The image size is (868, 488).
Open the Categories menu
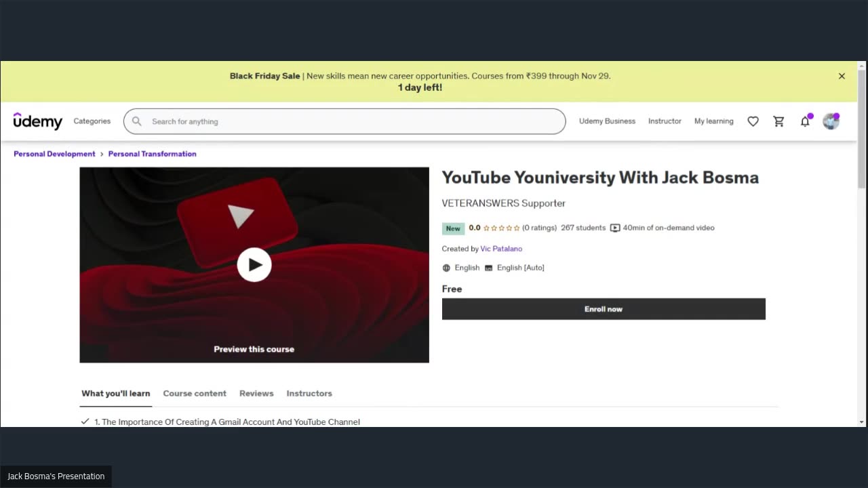pyautogui.click(x=92, y=121)
